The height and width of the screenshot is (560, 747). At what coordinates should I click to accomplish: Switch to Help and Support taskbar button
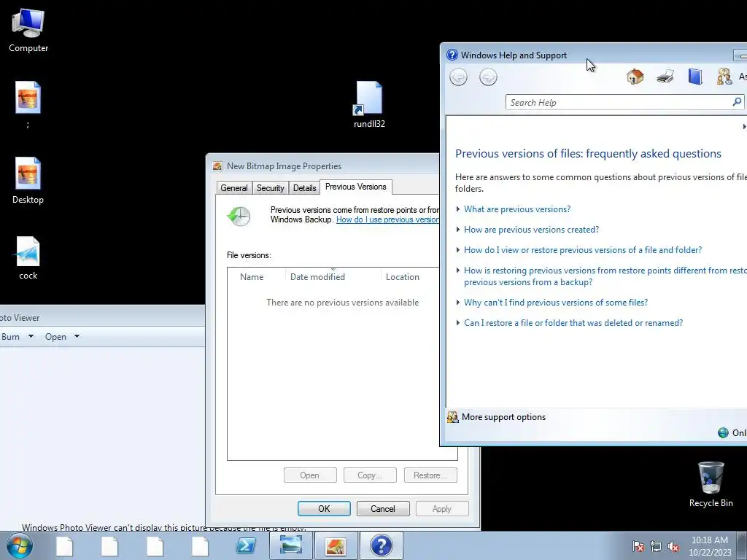(381, 545)
